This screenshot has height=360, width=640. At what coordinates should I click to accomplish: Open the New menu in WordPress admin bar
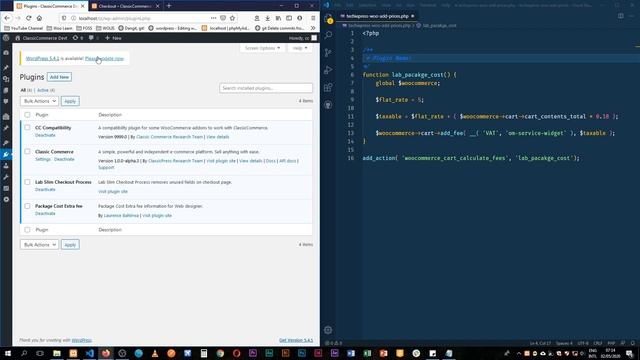tap(113, 38)
